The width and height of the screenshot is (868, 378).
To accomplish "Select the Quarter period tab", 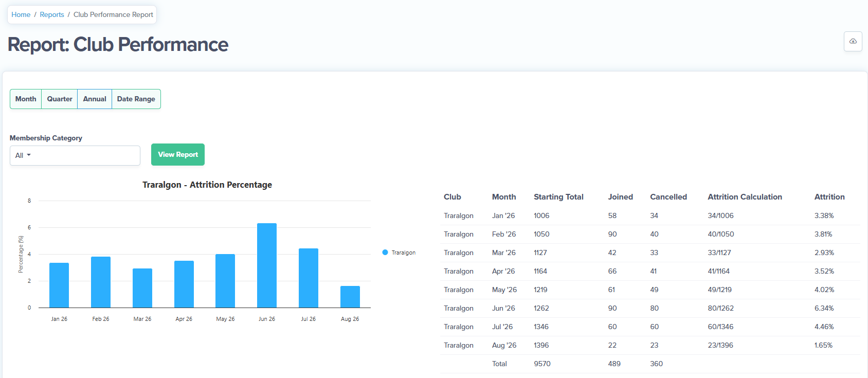I will coord(60,99).
